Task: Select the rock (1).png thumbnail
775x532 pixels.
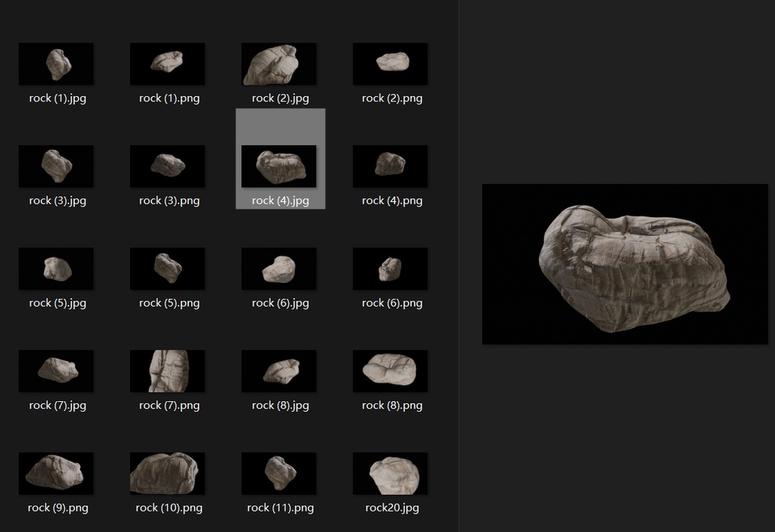Action: (x=167, y=64)
